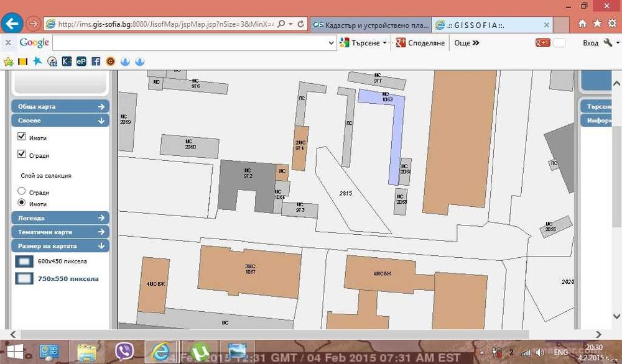Image resolution: width=622 pixels, height=364 pixels.
Task: Click the browser forward arrow
Action: coord(34,24)
